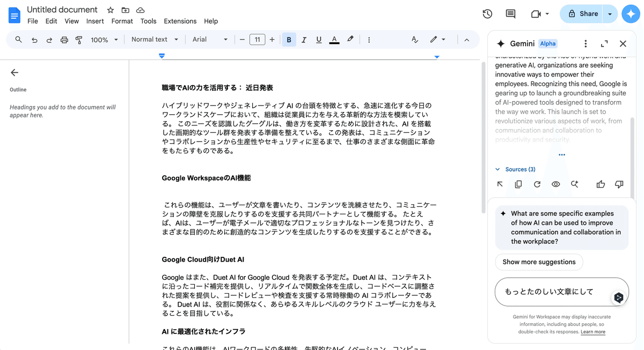Insert Gemini response into document
Image resolution: width=644 pixels, height=350 pixels.
(x=500, y=184)
